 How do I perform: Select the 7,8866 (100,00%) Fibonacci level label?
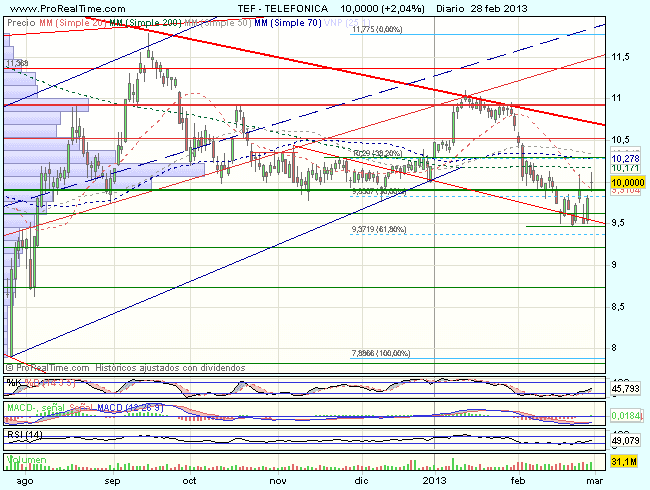[380, 353]
